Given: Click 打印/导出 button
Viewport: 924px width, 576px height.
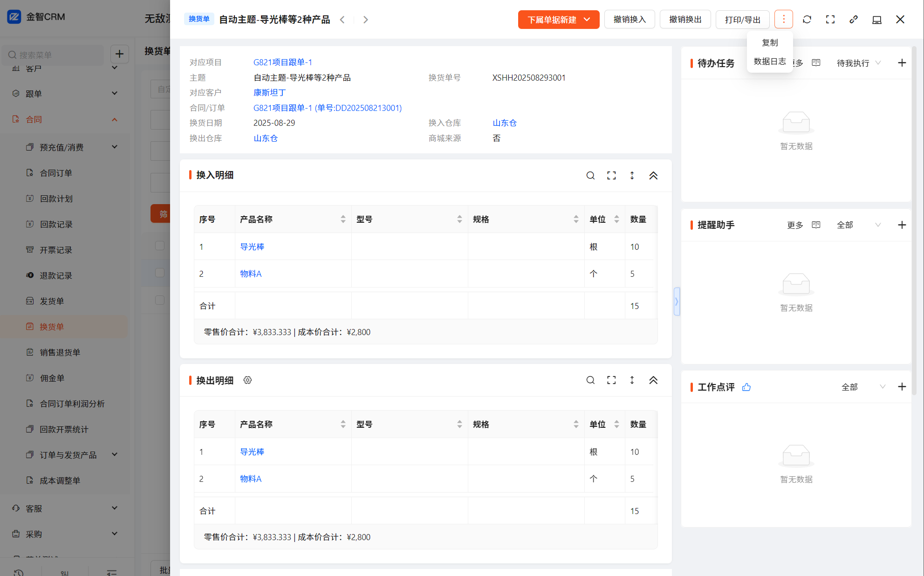Looking at the screenshot, I should [x=743, y=20].
